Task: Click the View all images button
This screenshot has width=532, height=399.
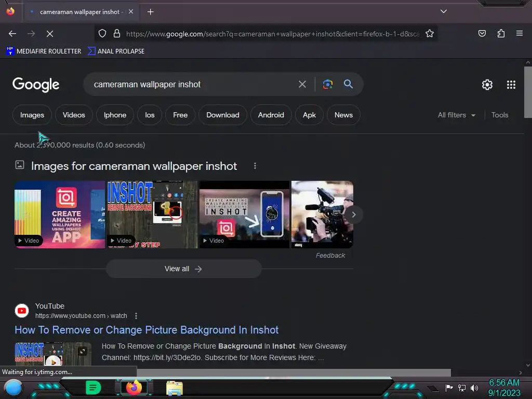Action: coord(183,269)
